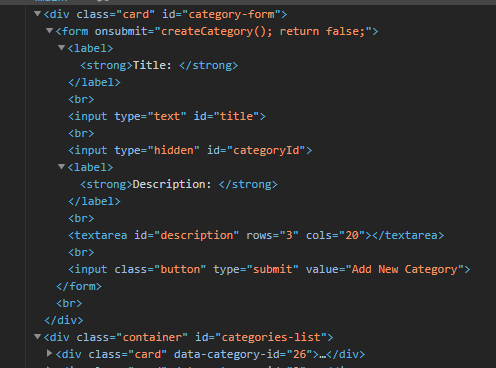
Task: Collapse the categories-list container div
Action: [x=38, y=337]
